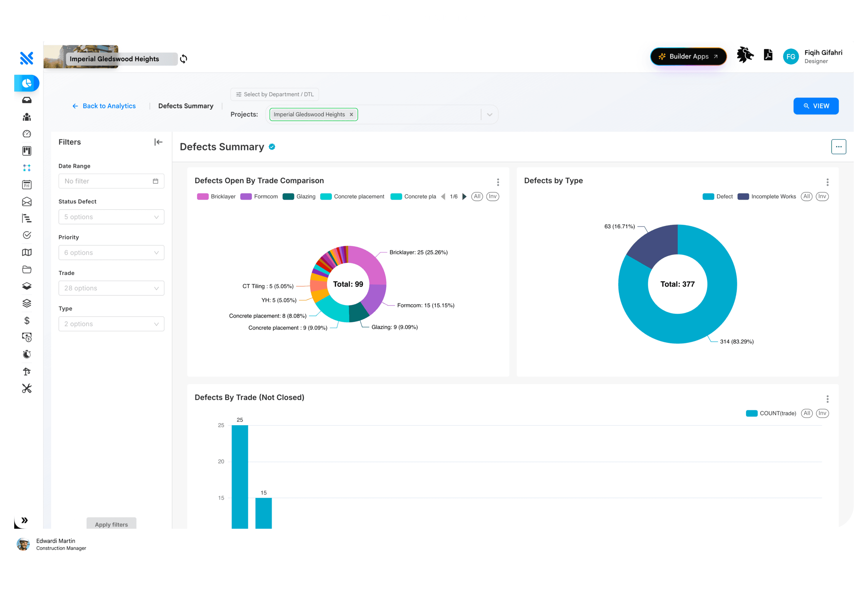Open the filled layers sidebar icon
The image size is (868, 614).
[27, 286]
